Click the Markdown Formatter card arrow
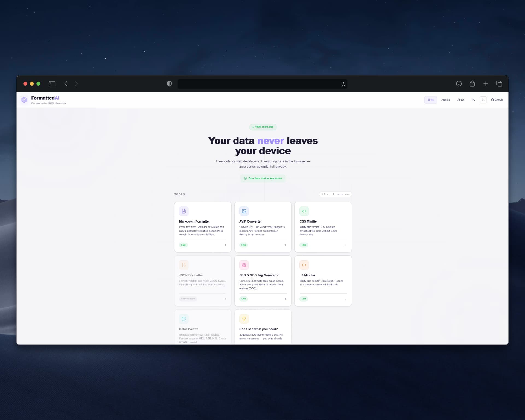Image resolution: width=525 pixels, height=420 pixels. point(225,245)
